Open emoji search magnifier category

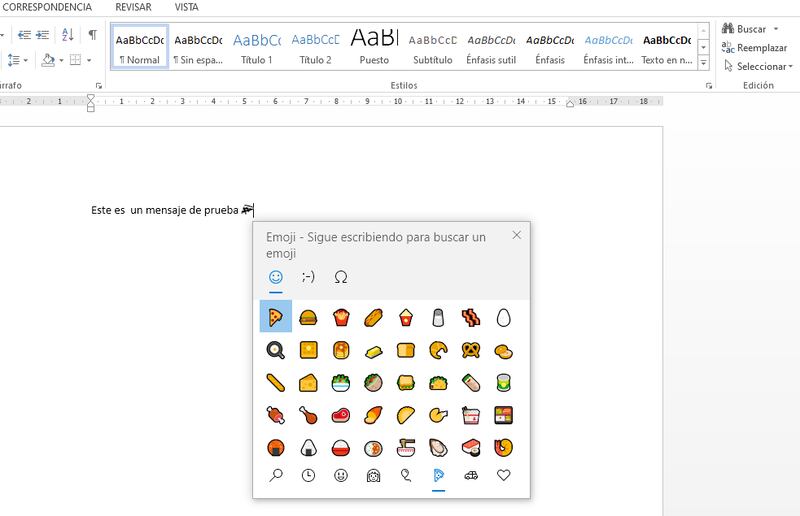click(276, 476)
